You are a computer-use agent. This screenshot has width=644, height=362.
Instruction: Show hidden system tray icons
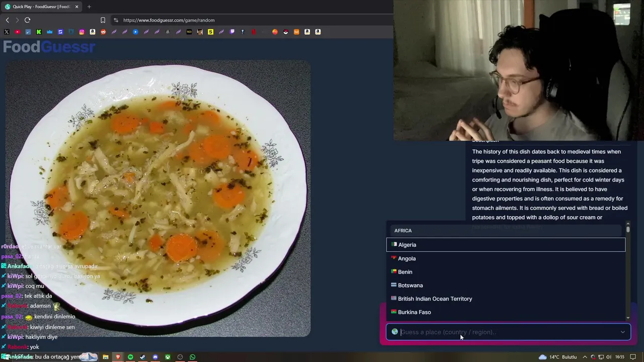(x=585, y=357)
